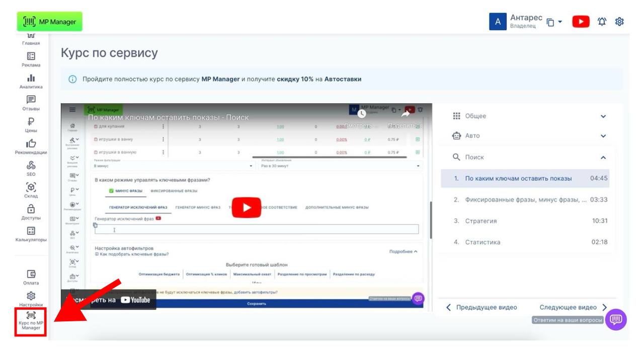Image resolution: width=644 pixels, height=351 pixels.
Task: Open the SEO sidebar icon
Action: tap(31, 168)
